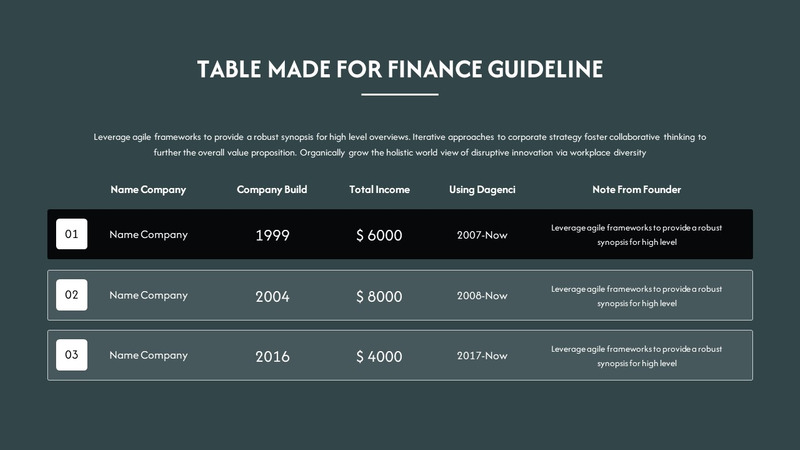800x450 pixels.
Task: Click the '2017-Now' date range
Action: pyautogui.click(x=482, y=356)
